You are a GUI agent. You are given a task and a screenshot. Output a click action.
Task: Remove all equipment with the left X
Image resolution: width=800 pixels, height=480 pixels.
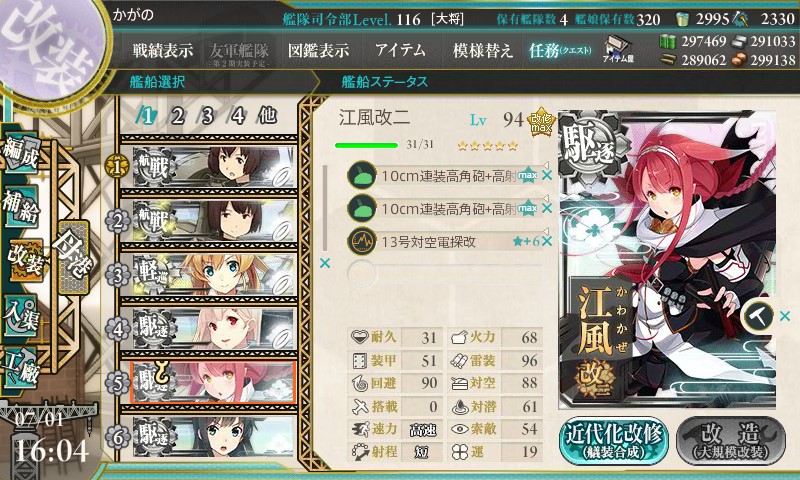click(x=324, y=263)
